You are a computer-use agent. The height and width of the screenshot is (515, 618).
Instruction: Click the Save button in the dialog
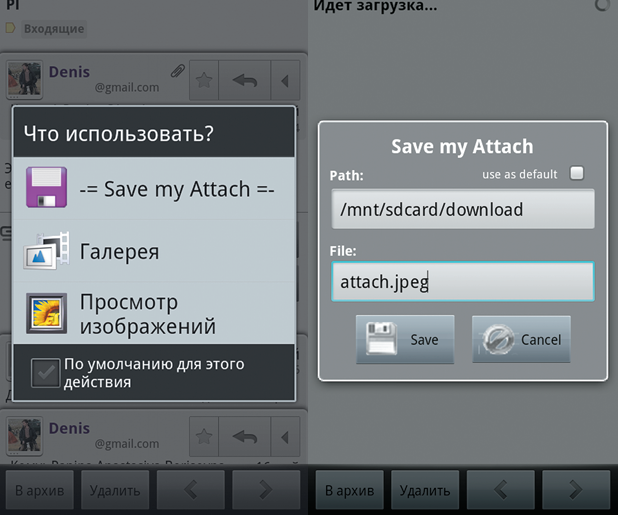(404, 339)
